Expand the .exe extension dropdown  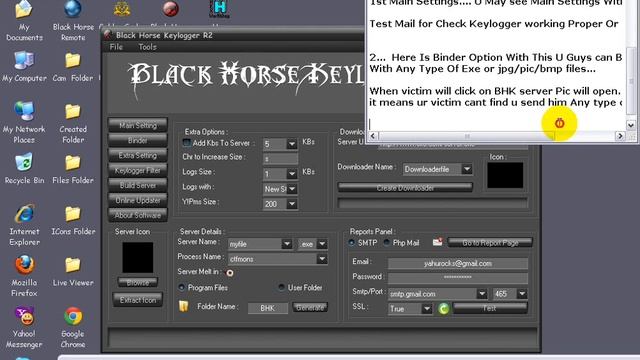click(x=322, y=244)
